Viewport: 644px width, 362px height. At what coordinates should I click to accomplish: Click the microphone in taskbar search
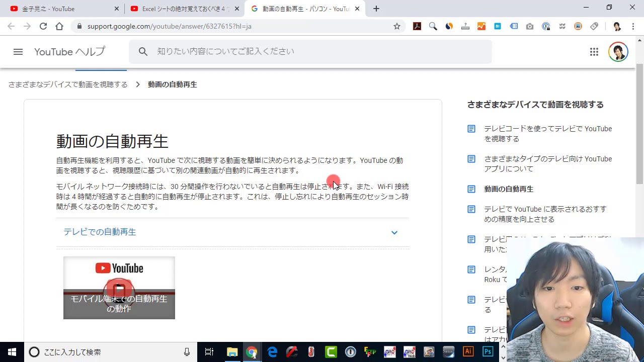(187, 352)
